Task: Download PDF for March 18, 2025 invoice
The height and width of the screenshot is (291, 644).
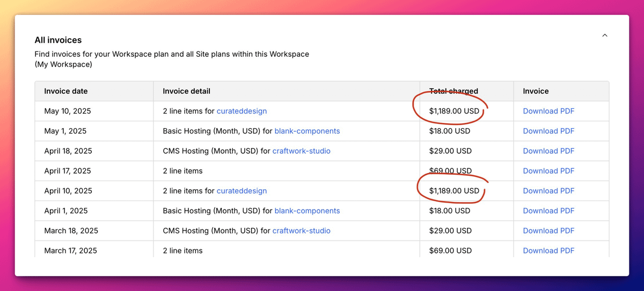Action: pos(548,230)
